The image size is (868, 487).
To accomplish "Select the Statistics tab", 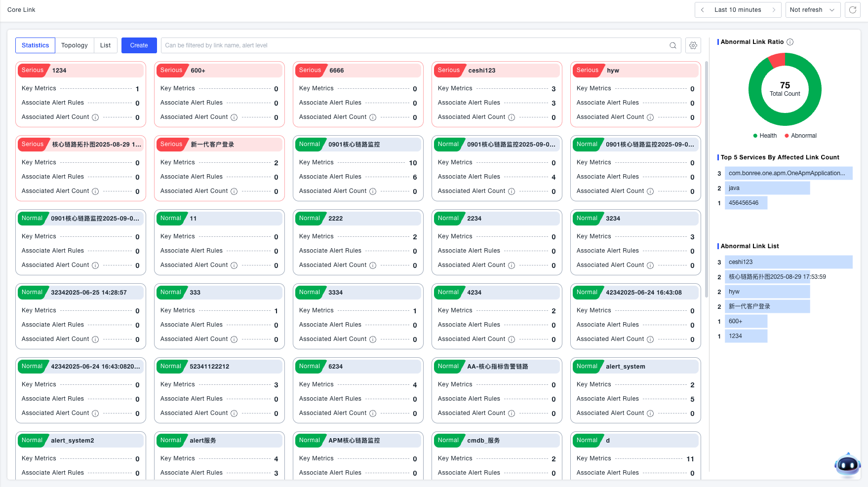I will 36,45.
